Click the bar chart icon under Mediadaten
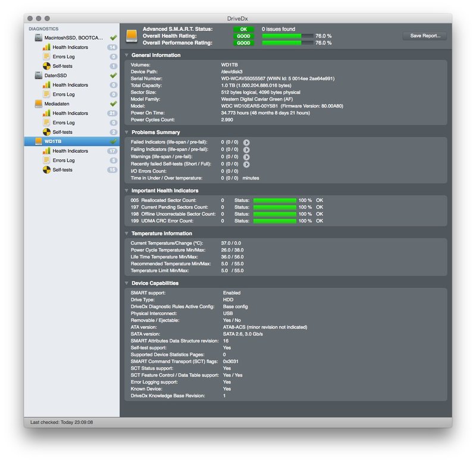 pyautogui.click(x=46, y=113)
